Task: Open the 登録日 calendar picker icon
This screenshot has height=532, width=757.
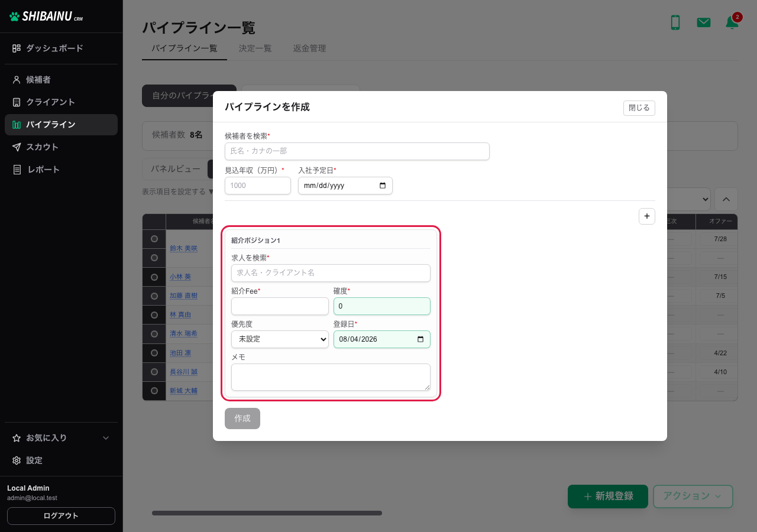Action: (420, 339)
